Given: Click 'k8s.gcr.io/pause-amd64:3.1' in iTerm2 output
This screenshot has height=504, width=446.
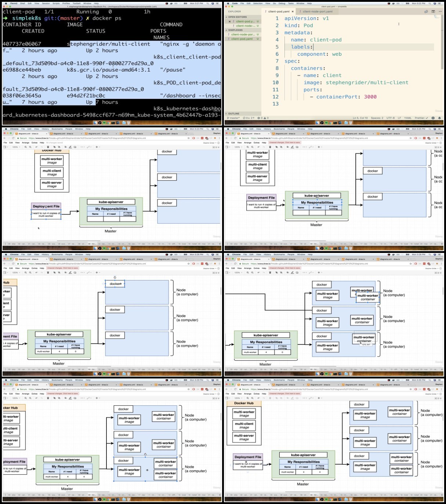Looking at the screenshot, I should (108, 70).
